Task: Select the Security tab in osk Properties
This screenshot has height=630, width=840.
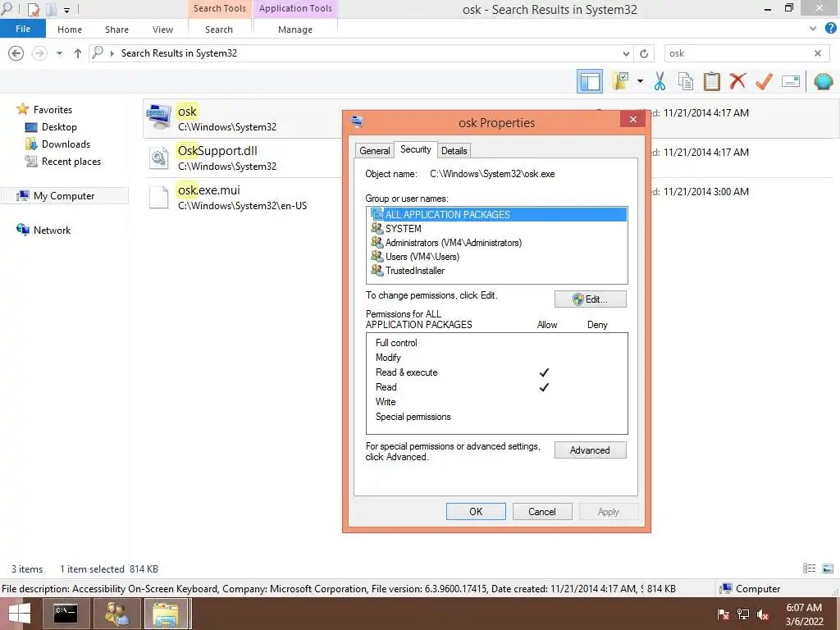Action: tap(416, 149)
